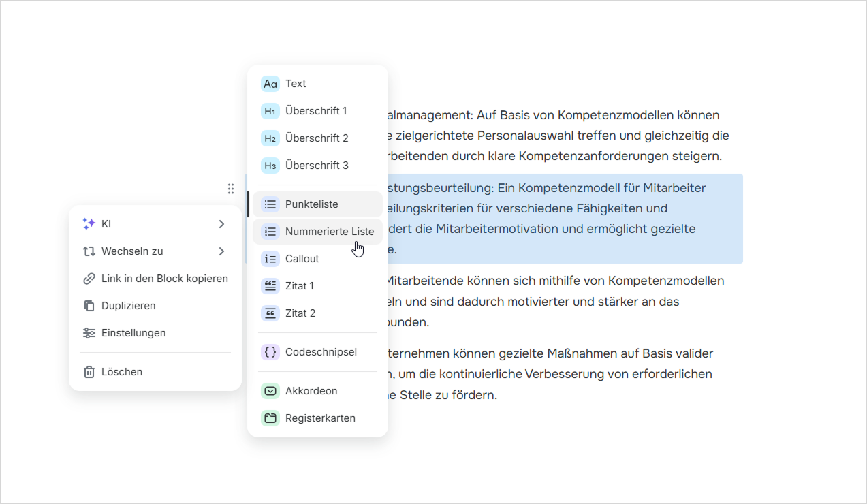Click the H1 heading icon
The width and height of the screenshot is (867, 504).
coord(270,111)
